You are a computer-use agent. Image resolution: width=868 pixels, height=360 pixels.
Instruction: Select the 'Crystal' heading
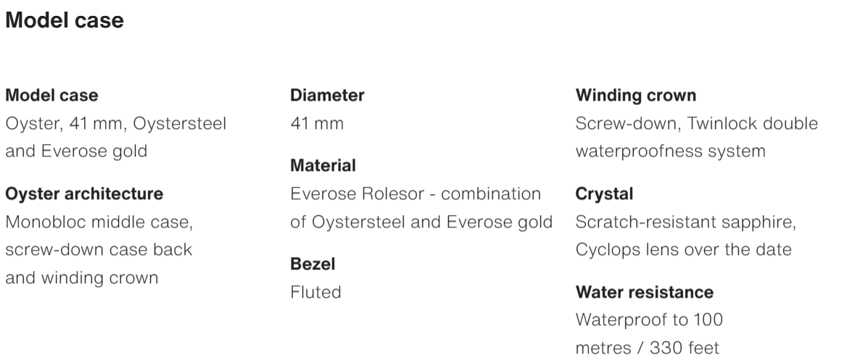click(x=604, y=194)
